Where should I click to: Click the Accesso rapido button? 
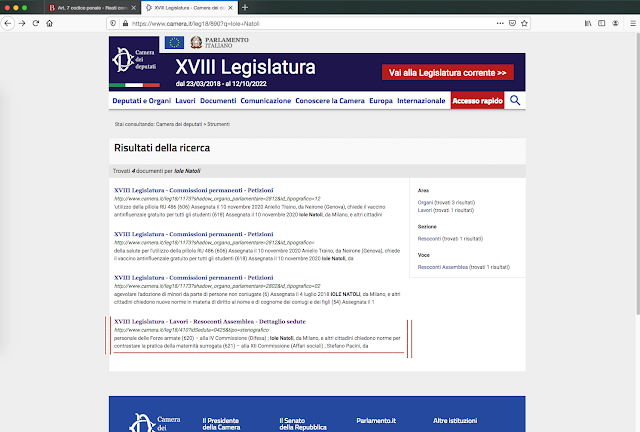click(x=478, y=100)
